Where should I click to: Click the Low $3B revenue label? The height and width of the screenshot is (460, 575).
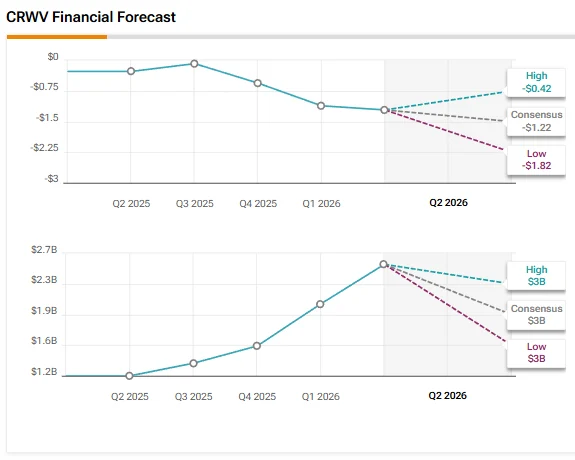(x=536, y=353)
